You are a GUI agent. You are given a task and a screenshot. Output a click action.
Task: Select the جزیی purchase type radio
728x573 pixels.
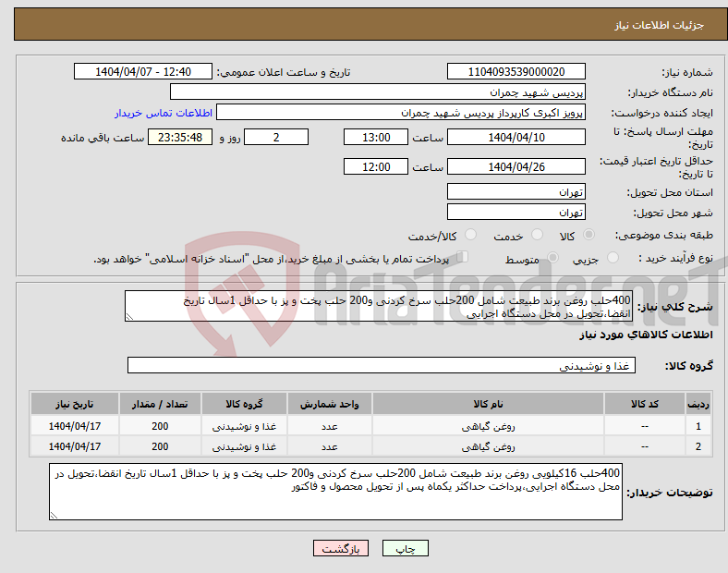click(x=613, y=257)
